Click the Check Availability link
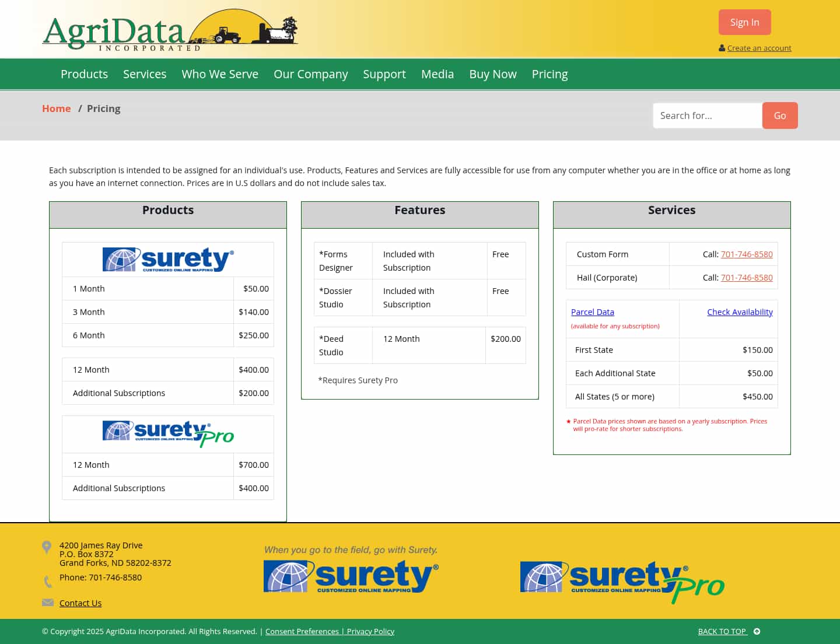This screenshot has height=644, width=840. [x=740, y=311]
